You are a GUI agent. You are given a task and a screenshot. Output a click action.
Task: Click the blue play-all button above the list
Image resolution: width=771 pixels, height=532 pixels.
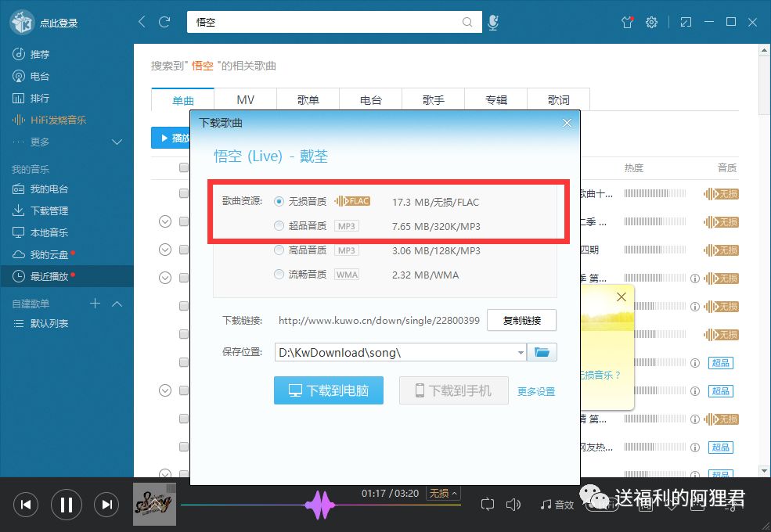[x=171, y=138]
